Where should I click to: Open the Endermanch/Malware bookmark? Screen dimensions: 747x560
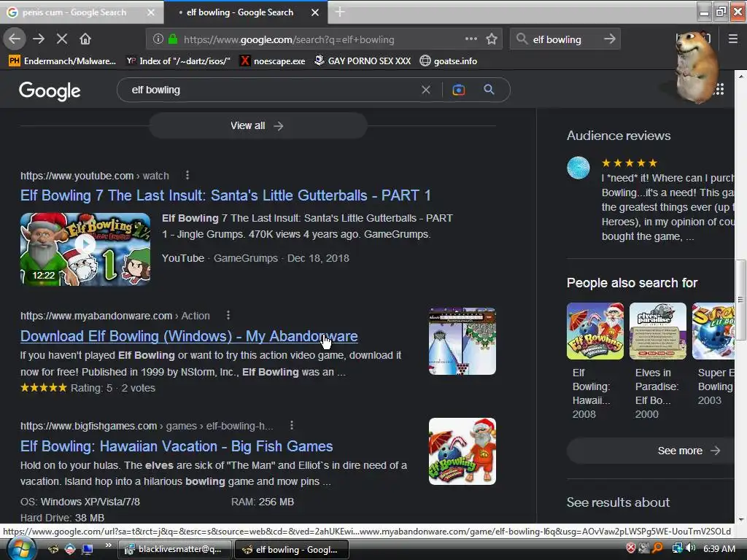[63, 61]
